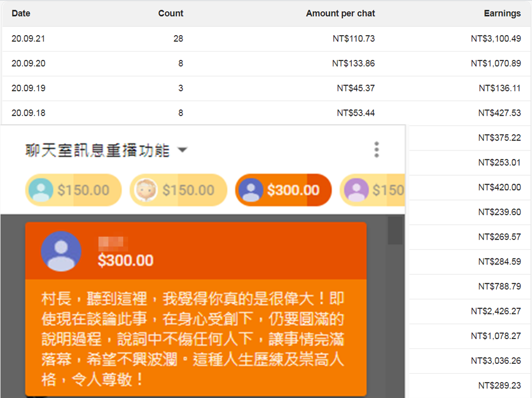This screenshot has width=532, height=398.
Task: Sort by the Count column header
Action: click(x=171, y=13)
